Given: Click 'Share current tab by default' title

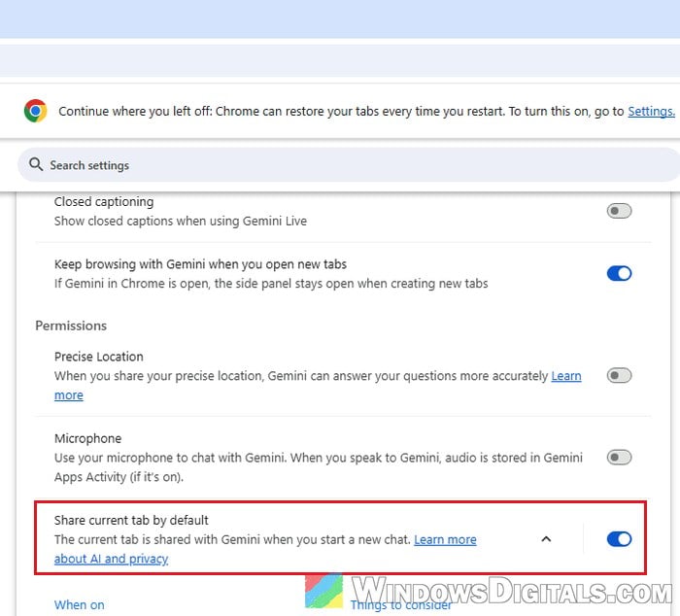Looking at the screenshot, I should [131, 520].
